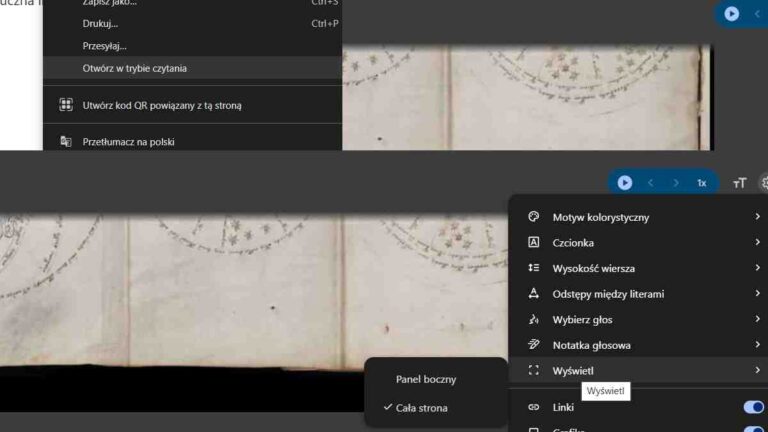Choose Panel boczny display mode
Viewport: 768px width, 432px height.
coord(426,380)
